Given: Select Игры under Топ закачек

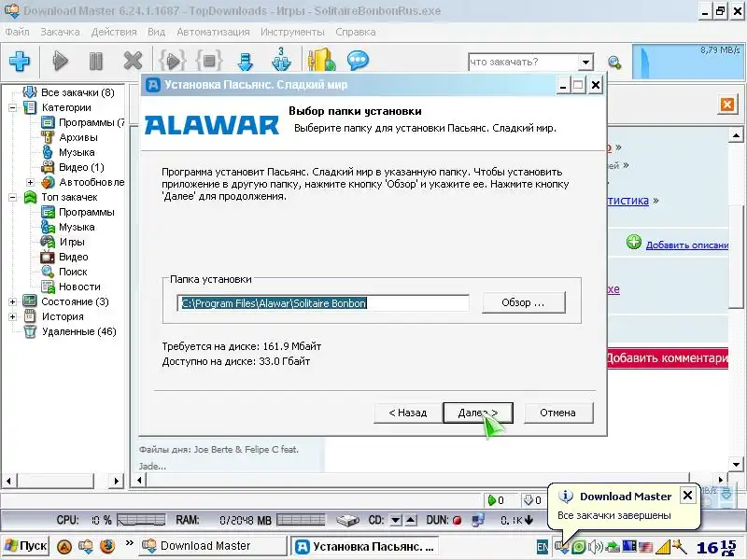Looking at the screenshot, I should click(72, 242).
